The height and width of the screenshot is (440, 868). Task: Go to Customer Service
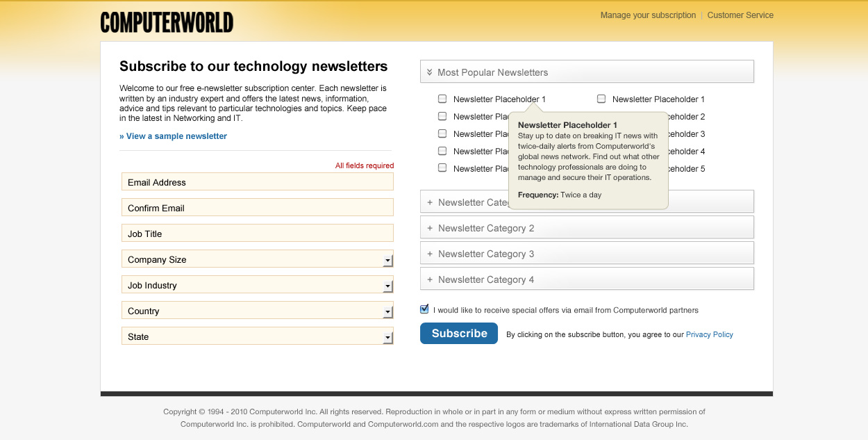coord(740,15)
